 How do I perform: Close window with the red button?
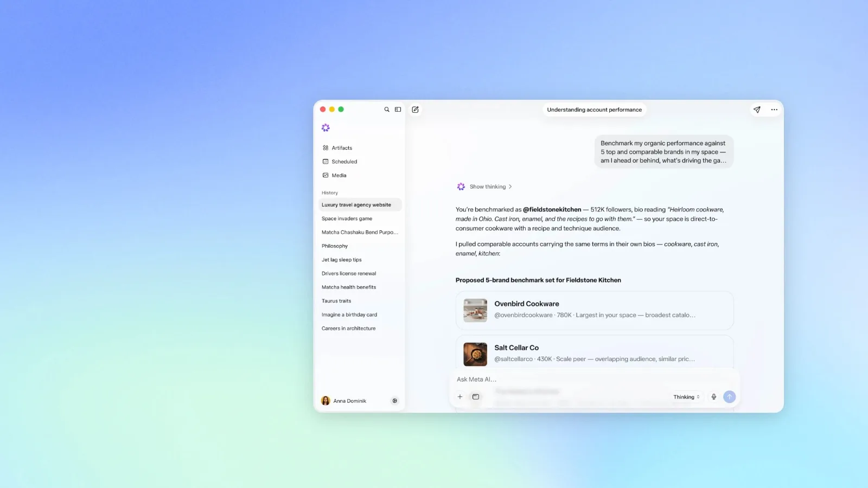[323, 110]
